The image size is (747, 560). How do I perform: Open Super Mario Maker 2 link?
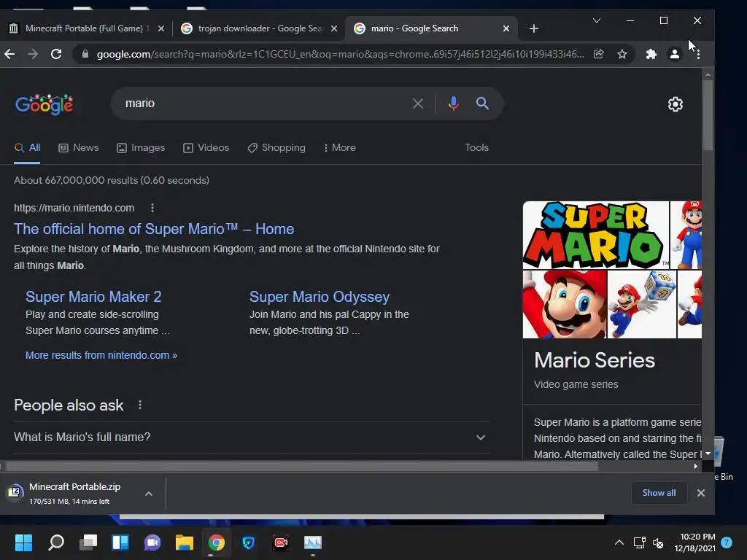point(93,297)
